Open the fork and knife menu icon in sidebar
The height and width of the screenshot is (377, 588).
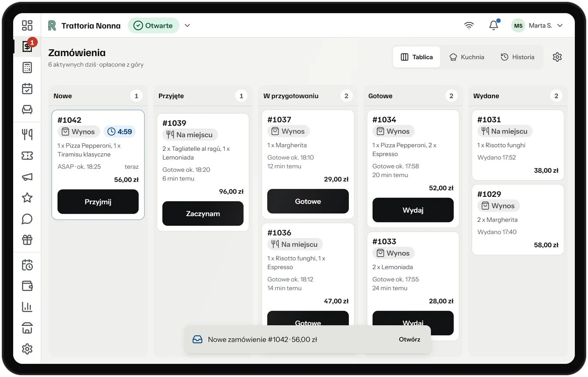(x=27, y=134)
